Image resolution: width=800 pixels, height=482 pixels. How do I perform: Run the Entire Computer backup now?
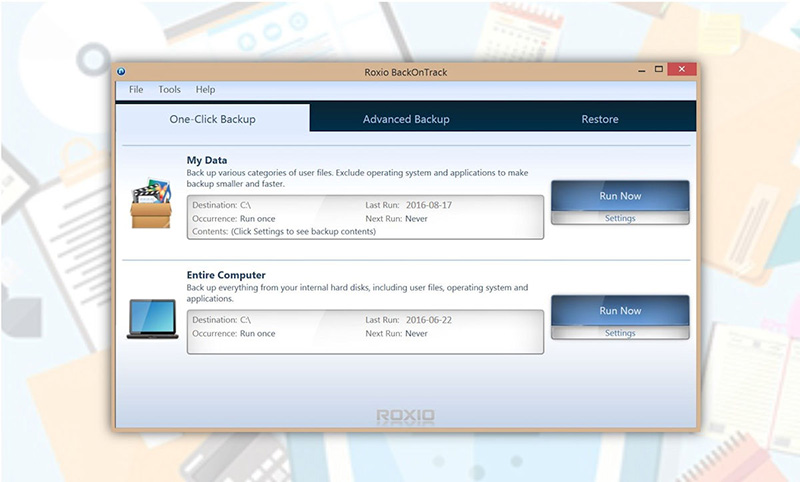click(x=620, y=311)
